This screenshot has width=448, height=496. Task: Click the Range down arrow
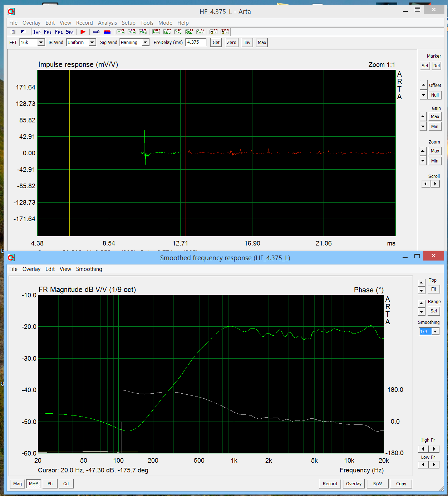(x=422, y=312)
